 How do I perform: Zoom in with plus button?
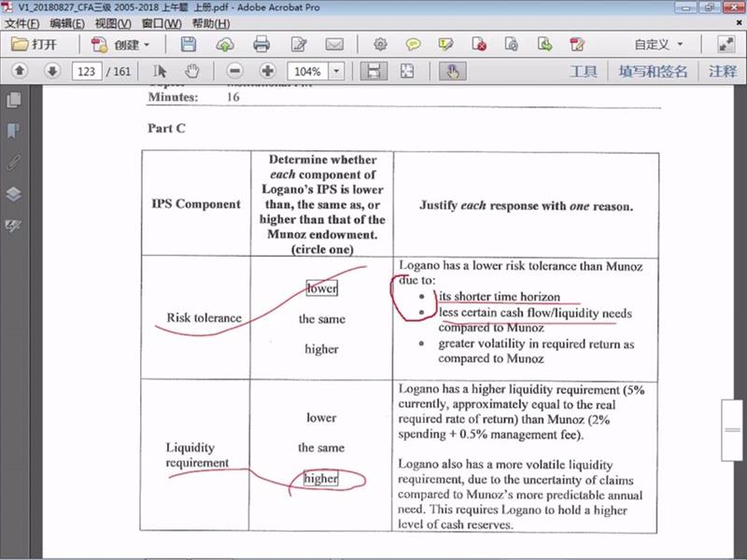pyautogui.click(x=268, y=71)
